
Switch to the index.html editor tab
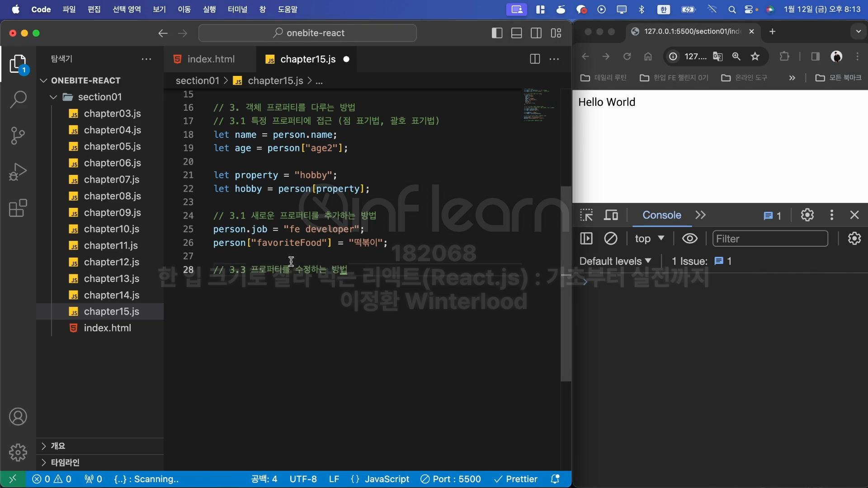pyautogui.click(x=211, y=59)
